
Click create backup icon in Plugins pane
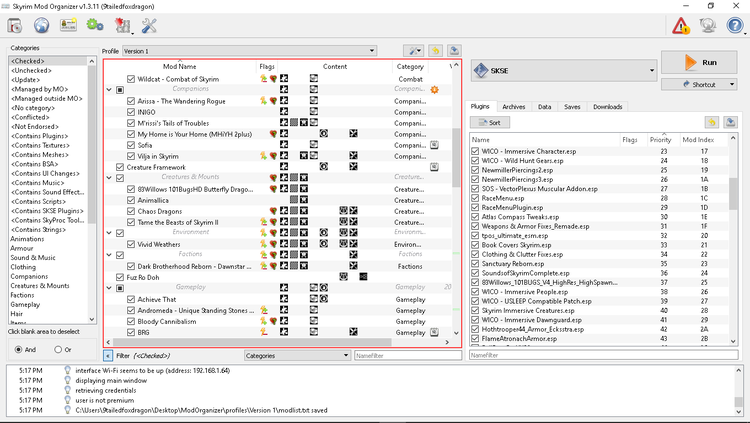[x=730, y=122]
